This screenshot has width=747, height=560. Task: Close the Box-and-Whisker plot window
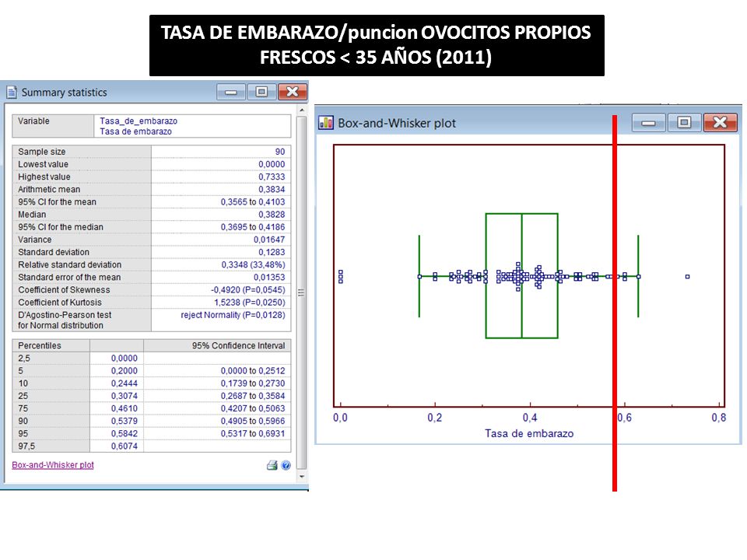pos(720,123)
